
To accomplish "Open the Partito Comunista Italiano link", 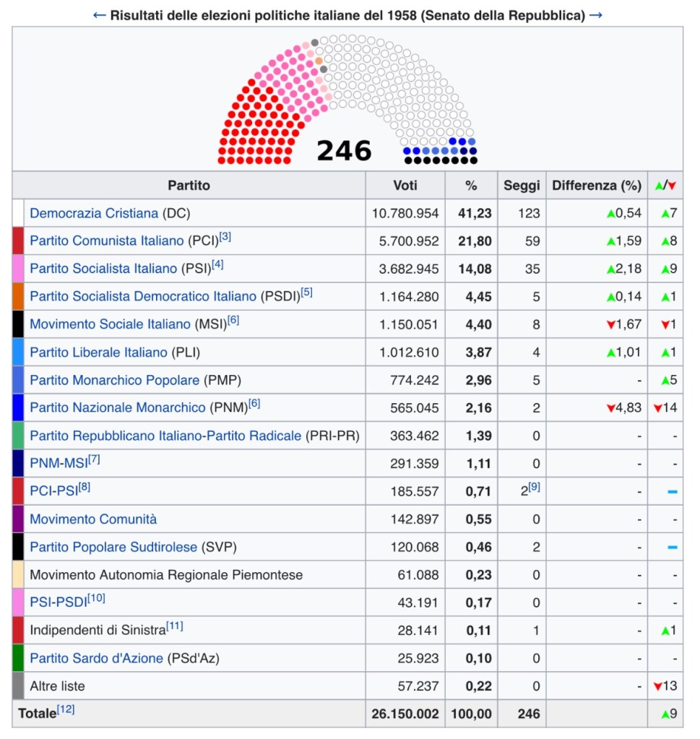I will (x=107, y=241).
